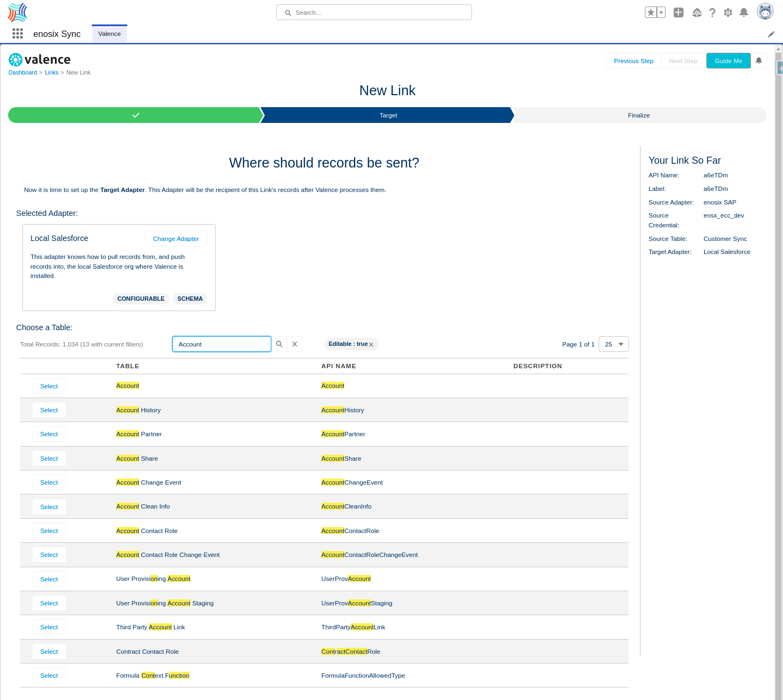The height and width of the screenshot is (700, 783).
Task: Click the Next Step button
Action: pyautogui.click(x=683, y=61)
